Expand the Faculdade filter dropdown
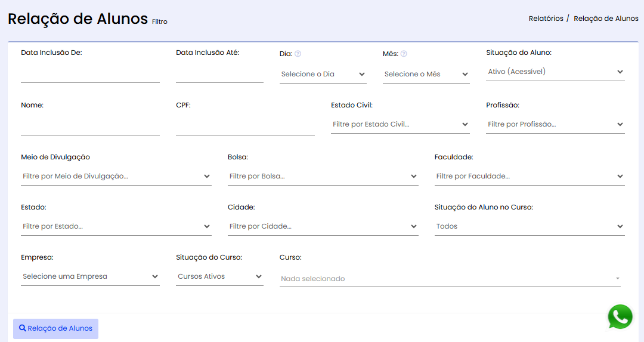644x342 pixels. pyautogui.click(x=530, y=176)
